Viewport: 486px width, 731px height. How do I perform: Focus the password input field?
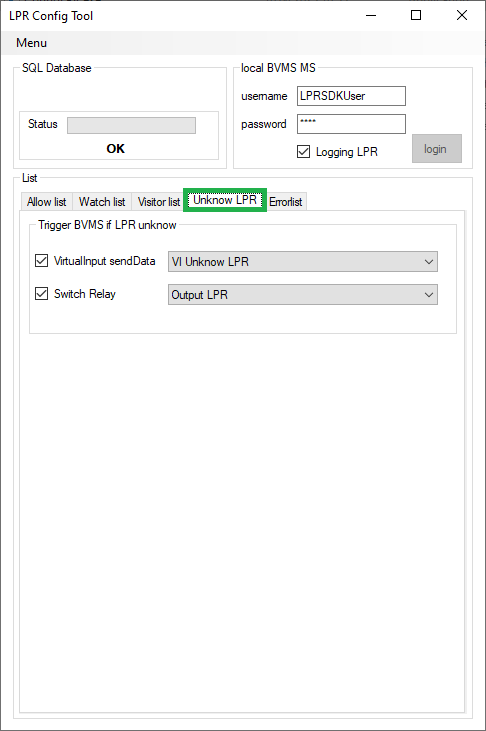(351, 124)
